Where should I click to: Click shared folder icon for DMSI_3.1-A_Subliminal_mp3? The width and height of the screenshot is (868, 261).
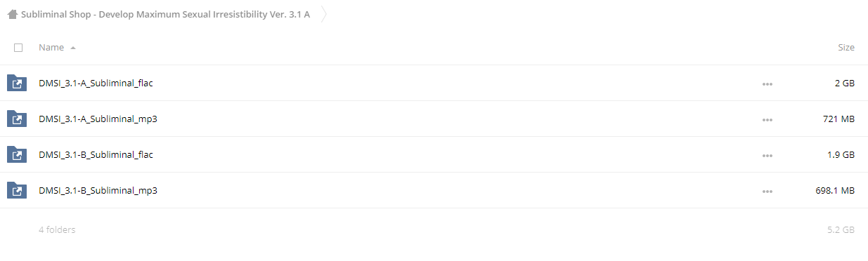(x=17, y=119)
